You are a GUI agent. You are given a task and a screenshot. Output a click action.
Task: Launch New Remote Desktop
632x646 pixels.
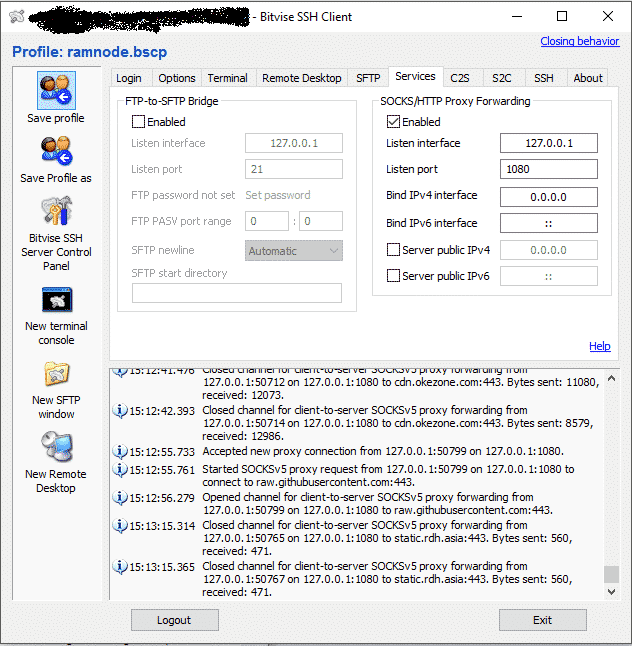click(57, 447)
